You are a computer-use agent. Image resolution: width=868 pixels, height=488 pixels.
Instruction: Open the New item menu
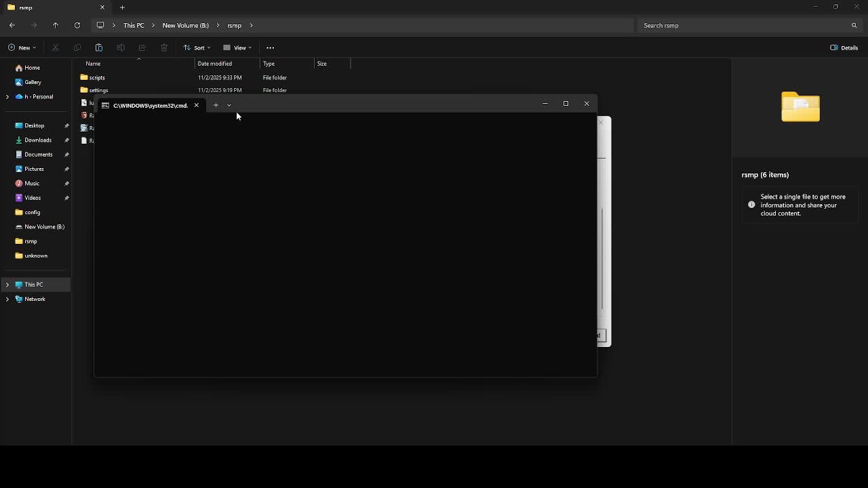(22, 47)
